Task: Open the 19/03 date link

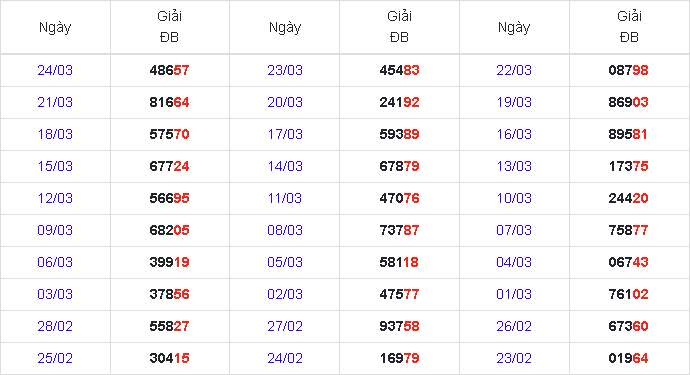Action: (x=514, y=102)
